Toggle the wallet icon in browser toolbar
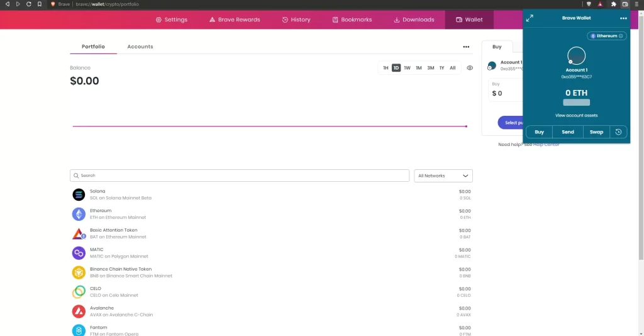The image size is (644, 336). 625,4
